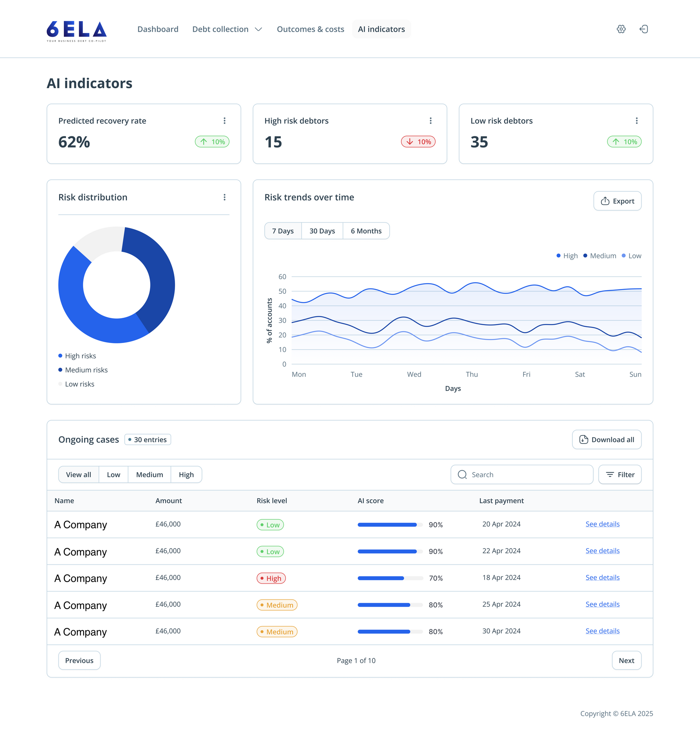Screen dimensions: 700x749
Task: Click the Next pagination button
Action: [626, 660]
